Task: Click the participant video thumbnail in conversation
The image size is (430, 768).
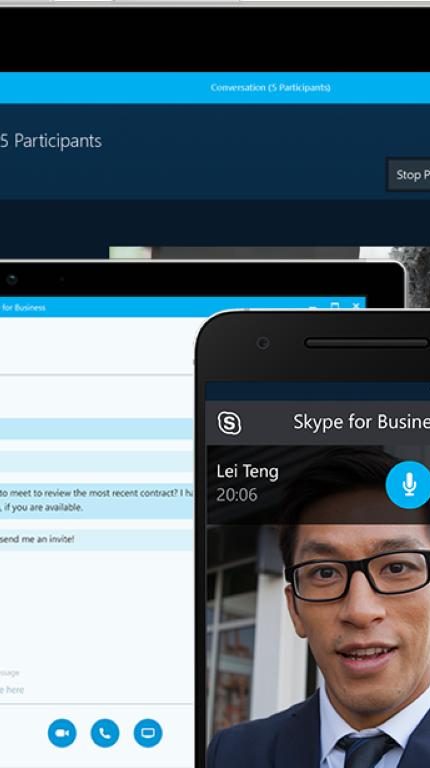Action: click(x=269, y=252)
